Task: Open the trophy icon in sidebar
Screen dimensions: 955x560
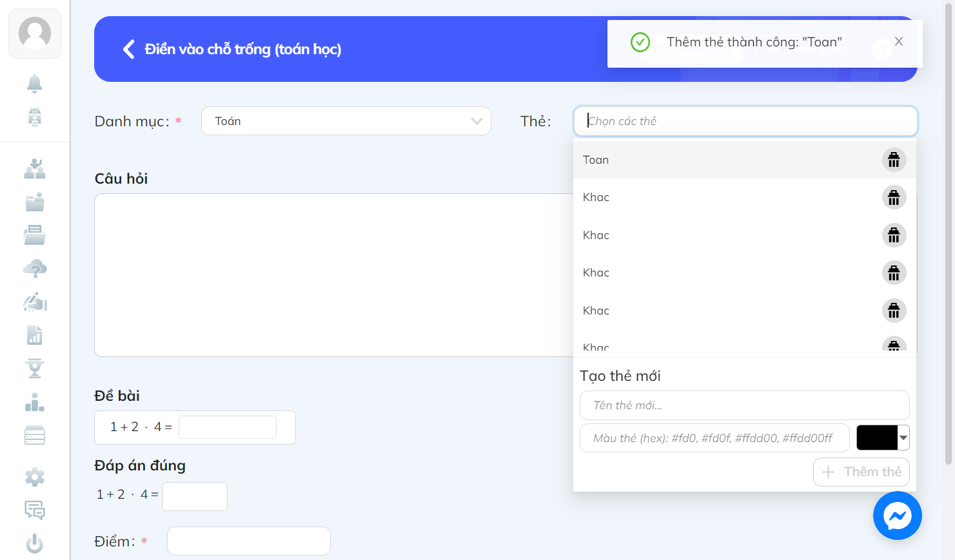Action: [x=35, y=369]
